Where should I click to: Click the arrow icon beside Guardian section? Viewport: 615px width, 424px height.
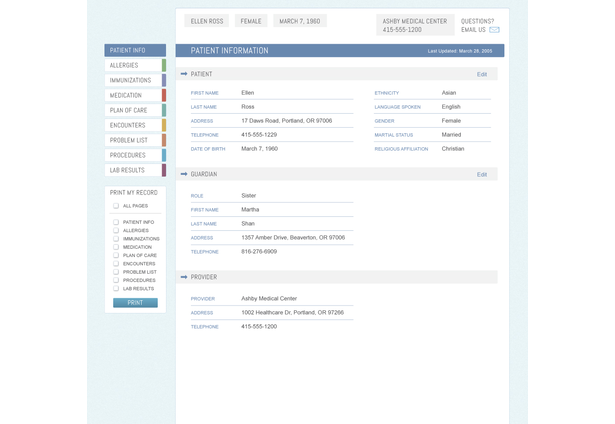184,174
